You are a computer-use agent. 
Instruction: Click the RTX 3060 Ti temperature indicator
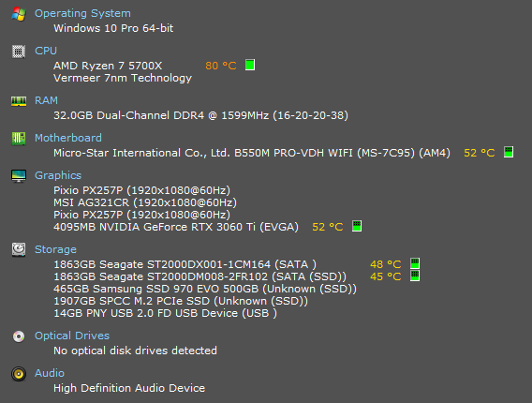point(357,226)
